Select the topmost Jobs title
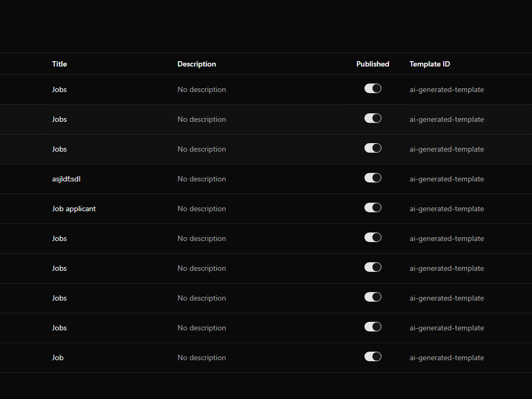This screenshot has height=399, width=532. click(60, 89)
